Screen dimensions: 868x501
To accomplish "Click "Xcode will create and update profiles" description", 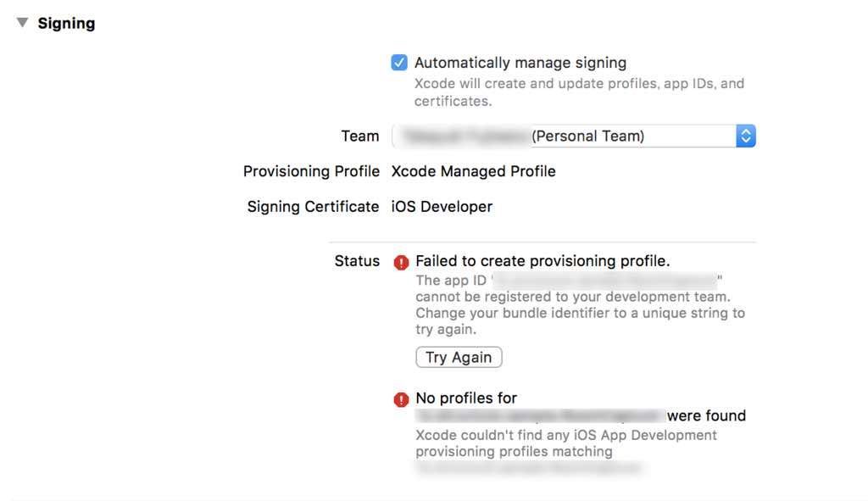I will coord(579,84).
